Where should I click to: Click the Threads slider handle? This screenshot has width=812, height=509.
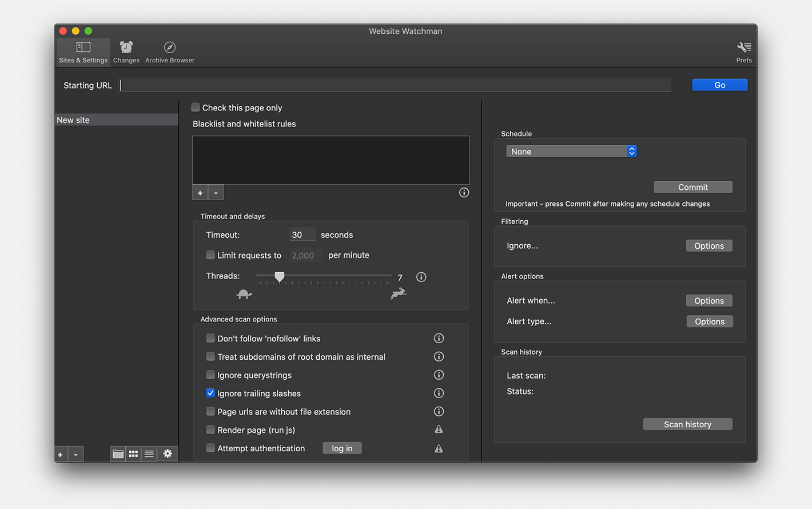[280, 277]
